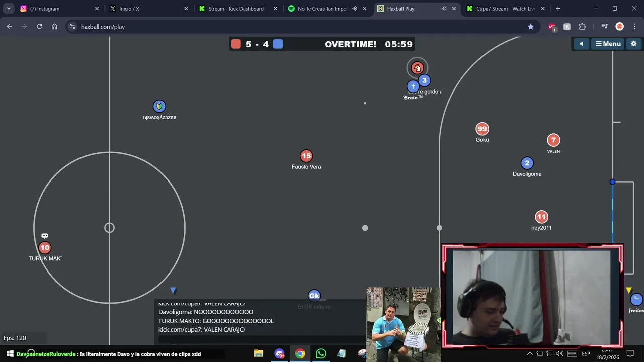Open Windows notification center
The width and height of the screenshot is (644, 362).
click(630, 354)
